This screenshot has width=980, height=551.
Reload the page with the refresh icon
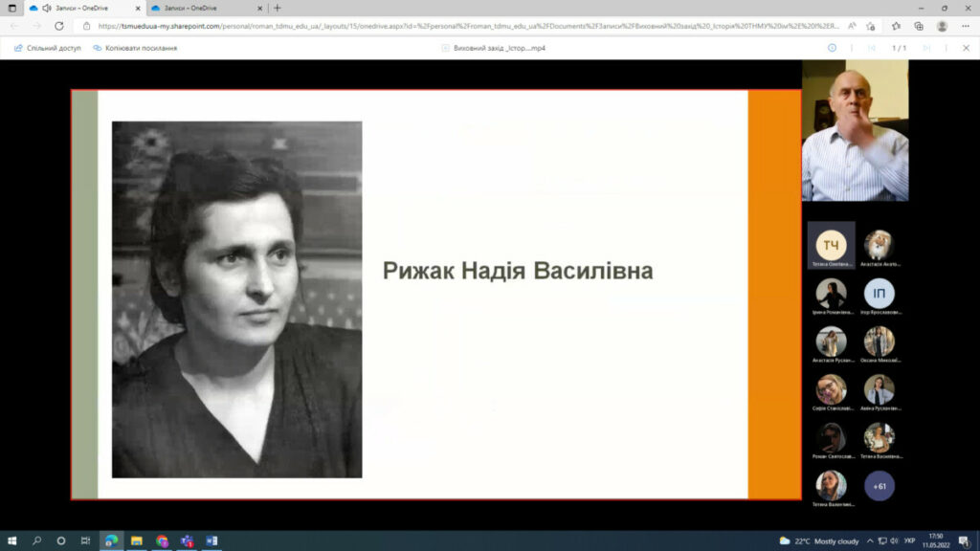(59, 26)
